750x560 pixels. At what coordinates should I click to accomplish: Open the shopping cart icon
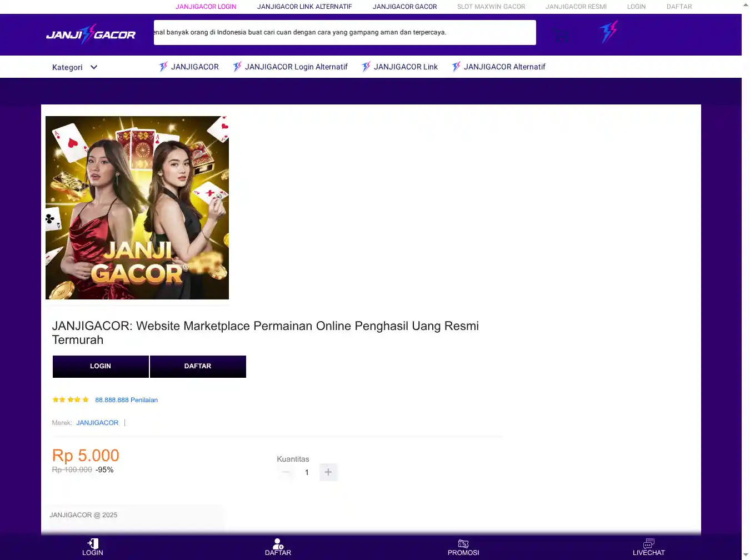tap(561, 35)
